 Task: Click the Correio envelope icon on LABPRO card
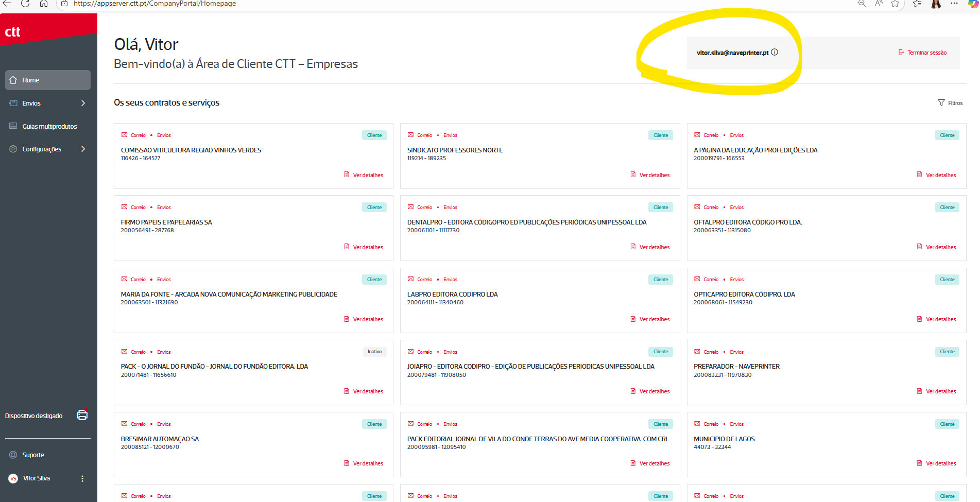pos(410,279)
